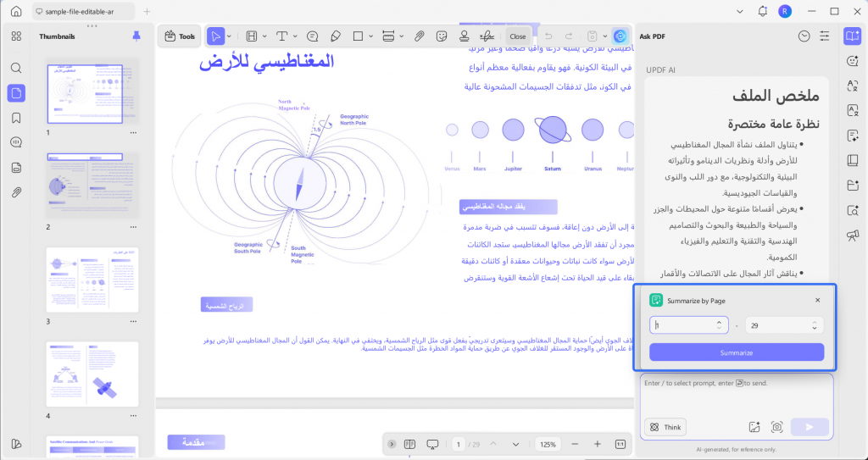Screen dimensions: 868x460
Task: Open the AI summarize notes icon
Action: coord(853,136)
